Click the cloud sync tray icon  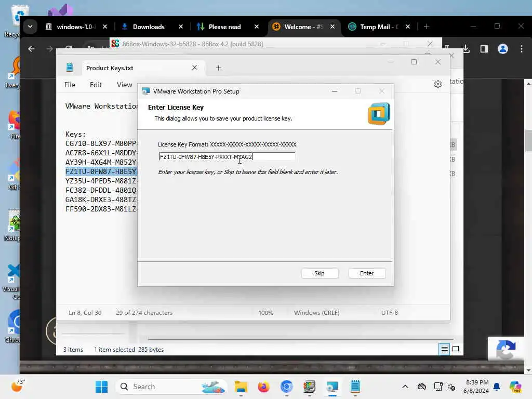tap(422, 387)
